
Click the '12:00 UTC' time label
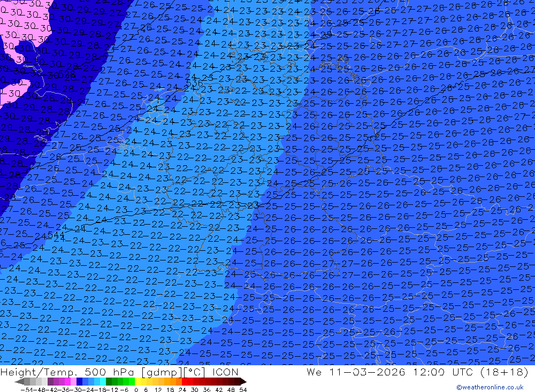[x=444, y=372]
